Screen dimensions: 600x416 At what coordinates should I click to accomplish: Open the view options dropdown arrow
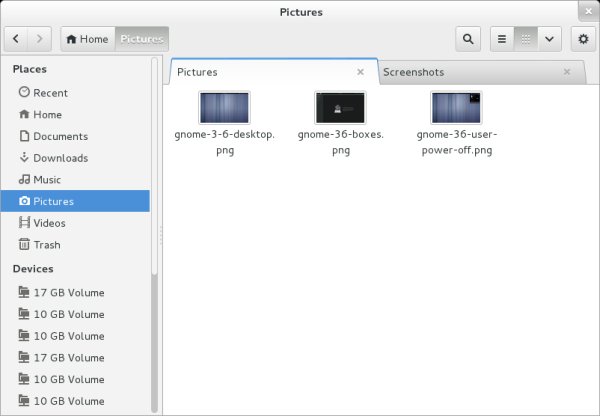[x=549, y=39]
